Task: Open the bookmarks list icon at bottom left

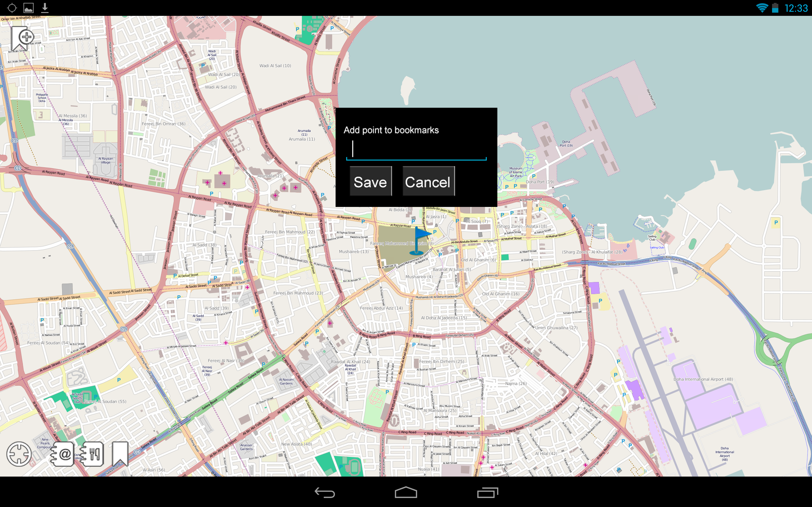Action: [120, 454]
